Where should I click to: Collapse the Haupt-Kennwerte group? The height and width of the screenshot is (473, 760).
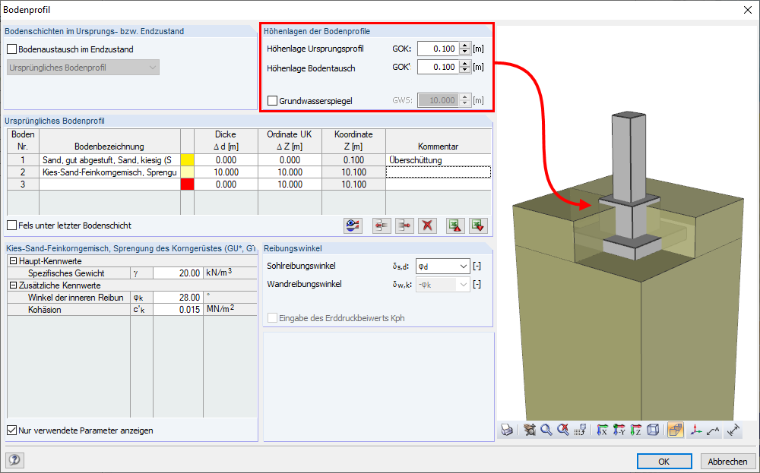(x=14, y=261)
